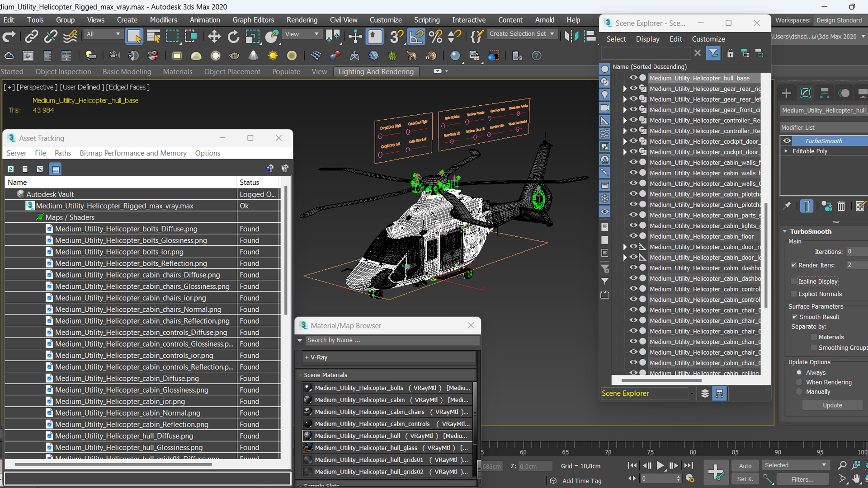This screenshot has width=868, height=488.
Task: Click the teapot primitive icon
Action: click(234, 56)
